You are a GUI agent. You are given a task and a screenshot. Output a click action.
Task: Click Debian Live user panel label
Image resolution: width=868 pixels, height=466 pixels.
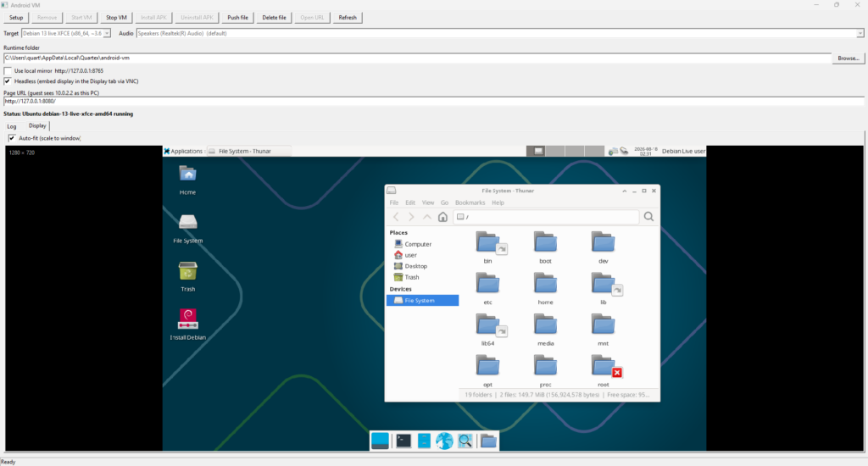point(684,151)
